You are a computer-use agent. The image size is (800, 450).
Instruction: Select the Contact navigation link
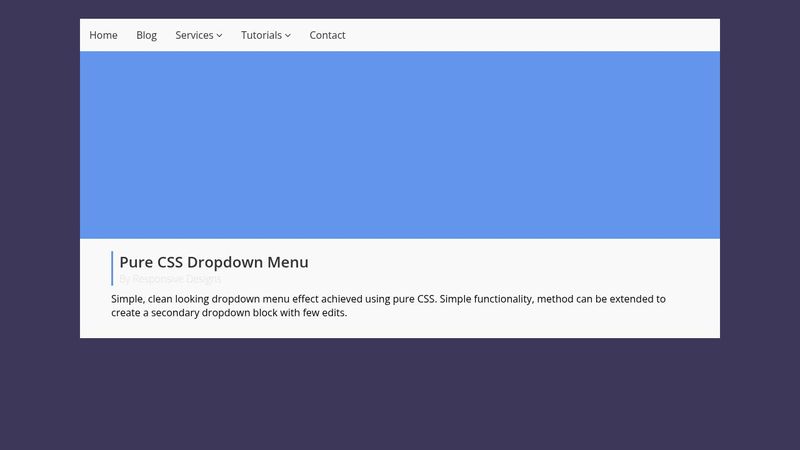pyautogui.click(x=327, y=35)
